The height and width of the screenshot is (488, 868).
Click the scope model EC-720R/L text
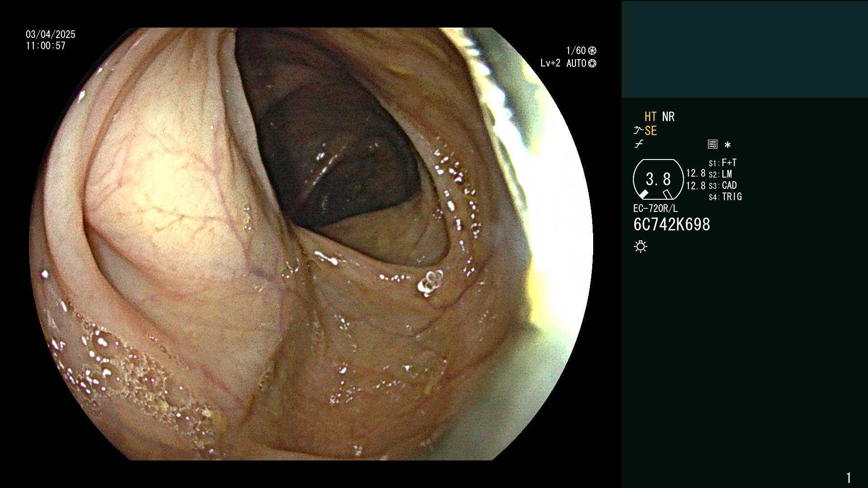tap(656, 208)
